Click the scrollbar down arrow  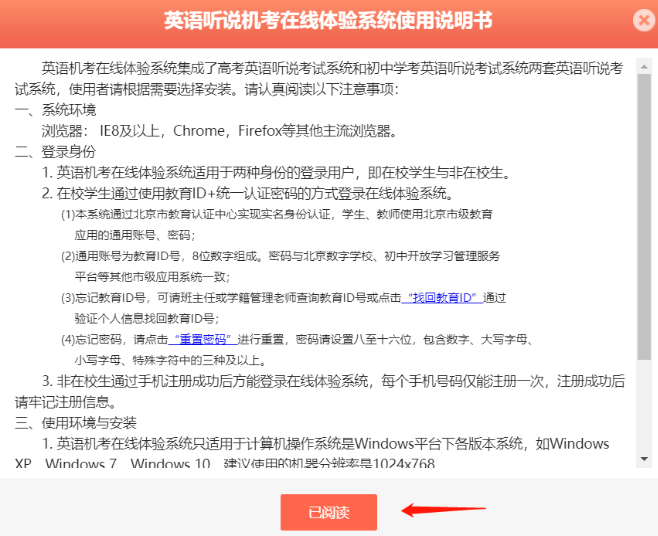click(x=644, y=459)
